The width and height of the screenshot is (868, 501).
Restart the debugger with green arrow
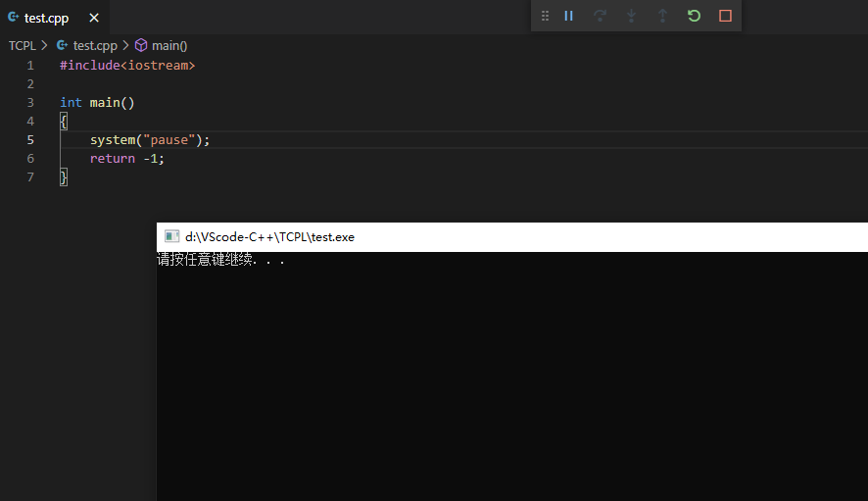[x=694, y=16]
